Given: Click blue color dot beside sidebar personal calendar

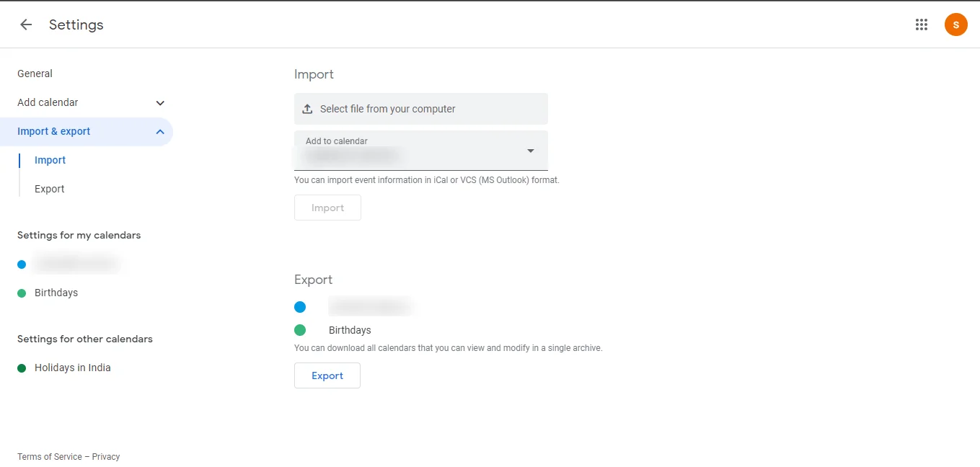Looking at the screenshot, I should pos(22,264).
